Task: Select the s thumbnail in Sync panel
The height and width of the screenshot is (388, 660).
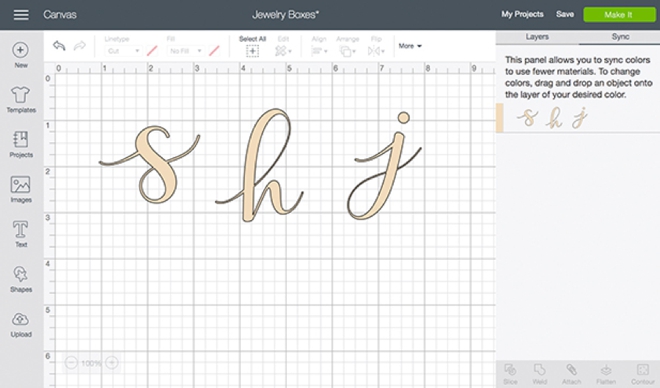Action: click(x=527, y=117)
